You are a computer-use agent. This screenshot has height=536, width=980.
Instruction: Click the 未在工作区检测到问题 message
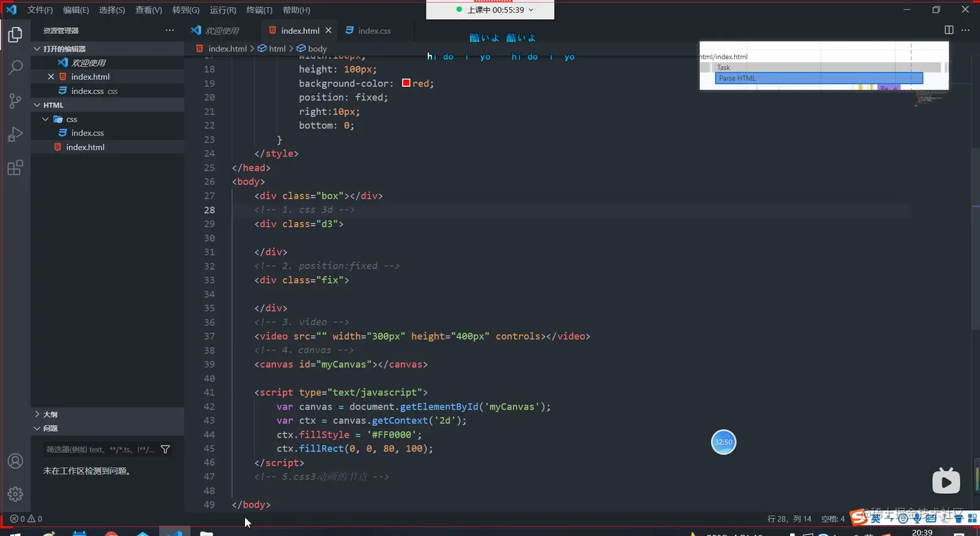coord(87,471)
